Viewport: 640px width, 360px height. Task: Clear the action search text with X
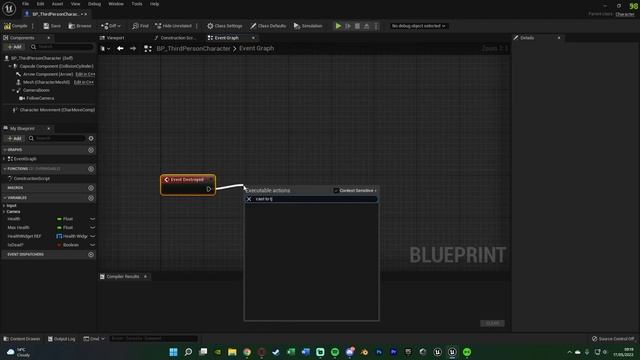coord(249,199)
